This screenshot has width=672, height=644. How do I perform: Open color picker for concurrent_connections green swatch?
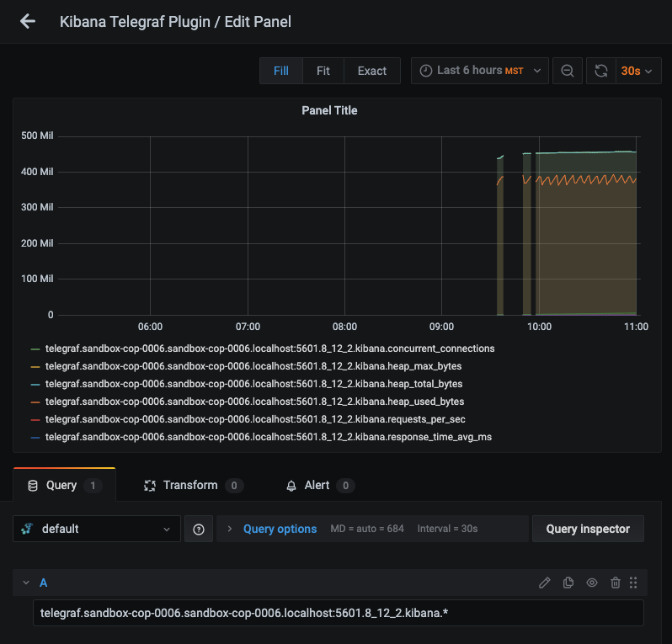pos(35,349)
